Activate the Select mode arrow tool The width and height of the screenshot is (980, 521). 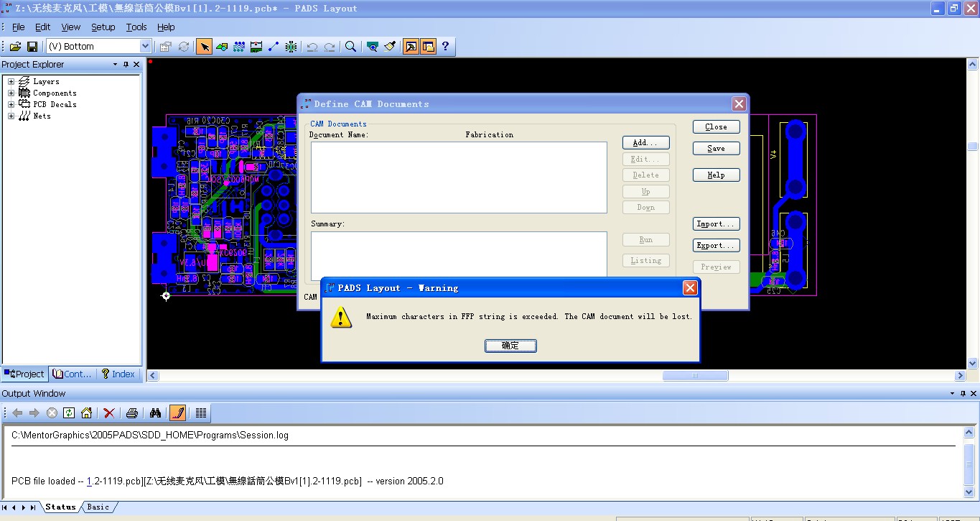(205, 46)
